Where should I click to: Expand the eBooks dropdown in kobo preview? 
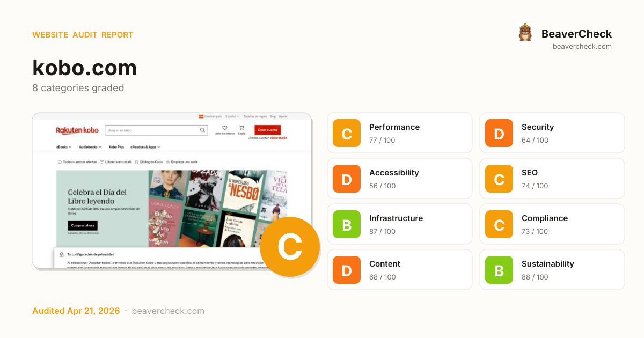point(64,146)
